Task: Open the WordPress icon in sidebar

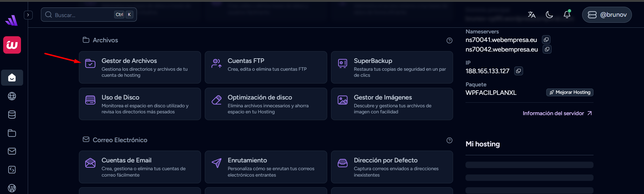Action: 12,188
